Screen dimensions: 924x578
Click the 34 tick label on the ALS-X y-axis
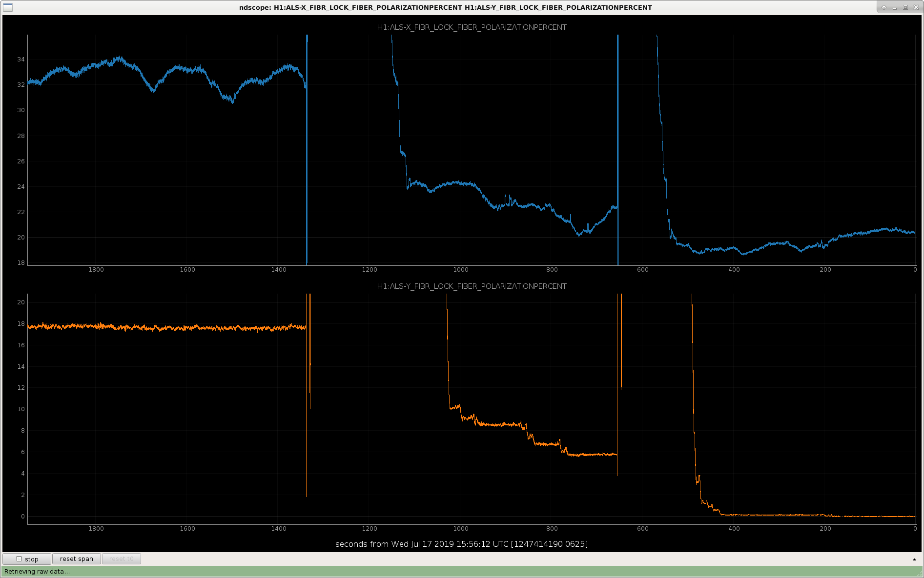pos(21,60)
